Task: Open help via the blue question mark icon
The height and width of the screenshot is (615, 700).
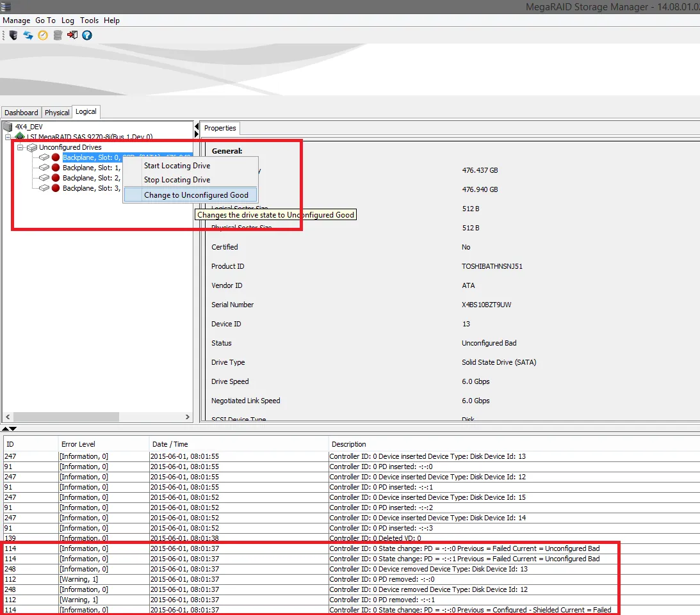Action: [87, 35]
